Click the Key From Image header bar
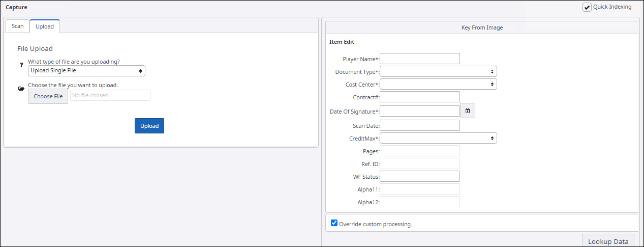Image resolution: width=644 pixels, height=247 pixels. [x=481, y=28]
